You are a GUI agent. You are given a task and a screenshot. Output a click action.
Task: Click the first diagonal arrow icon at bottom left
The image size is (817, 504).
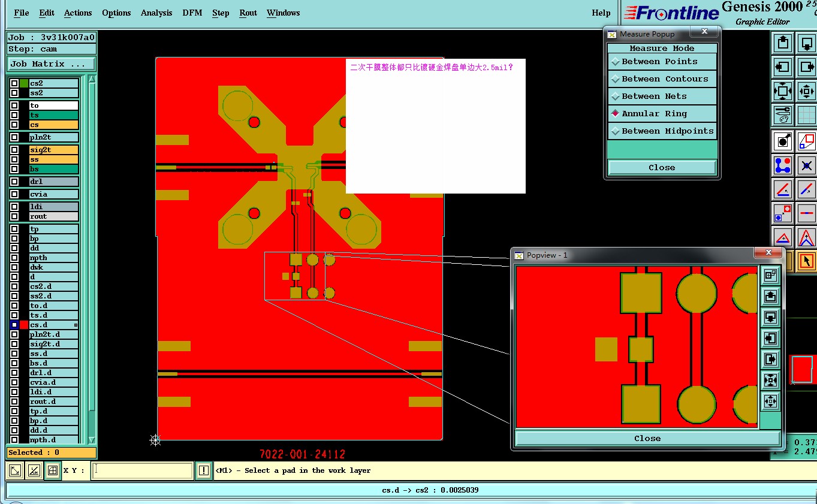pos(16,470)
